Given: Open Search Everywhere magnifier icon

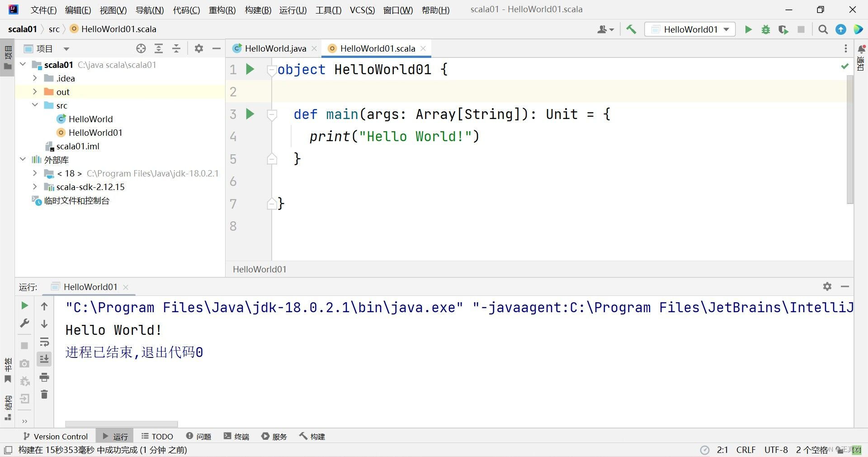Looking at the screenshot, I should [x=823, y=29].
